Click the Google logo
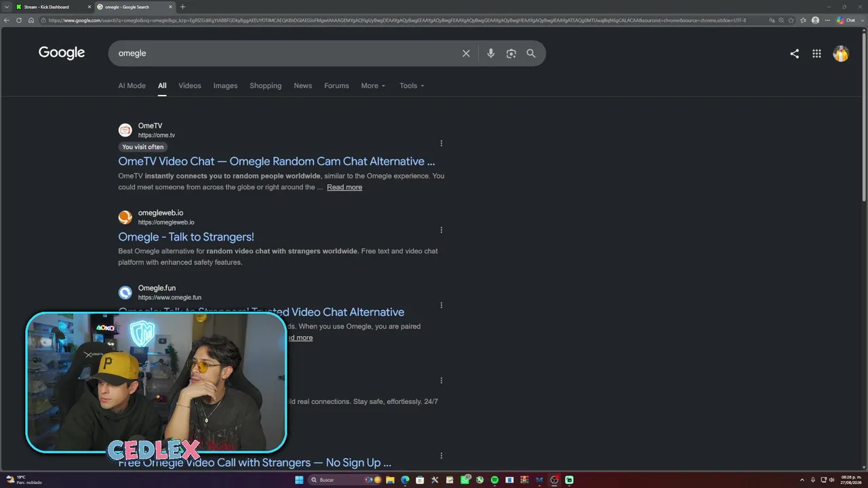868x488 pixels. pos(62,53)
